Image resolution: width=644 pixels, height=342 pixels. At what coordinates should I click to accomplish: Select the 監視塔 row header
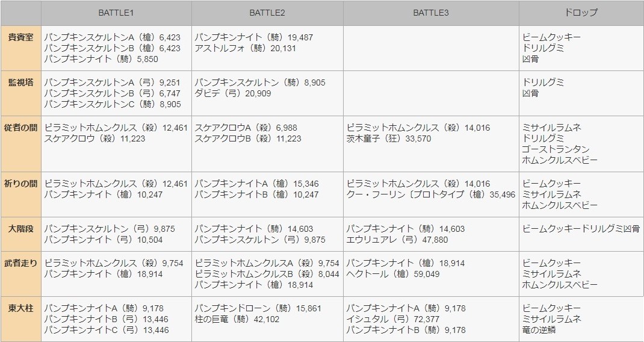click(x=21, y=82)
